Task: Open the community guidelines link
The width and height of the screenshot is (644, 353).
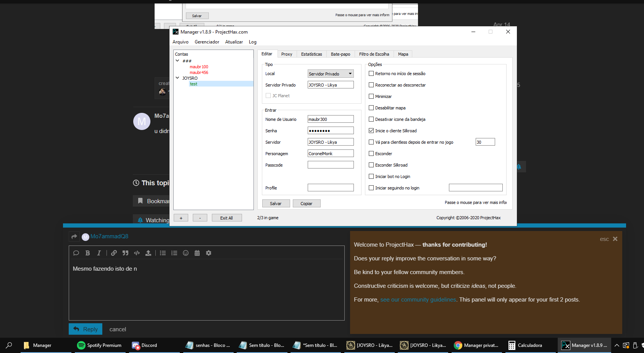Action: click(x=418, y=300)
